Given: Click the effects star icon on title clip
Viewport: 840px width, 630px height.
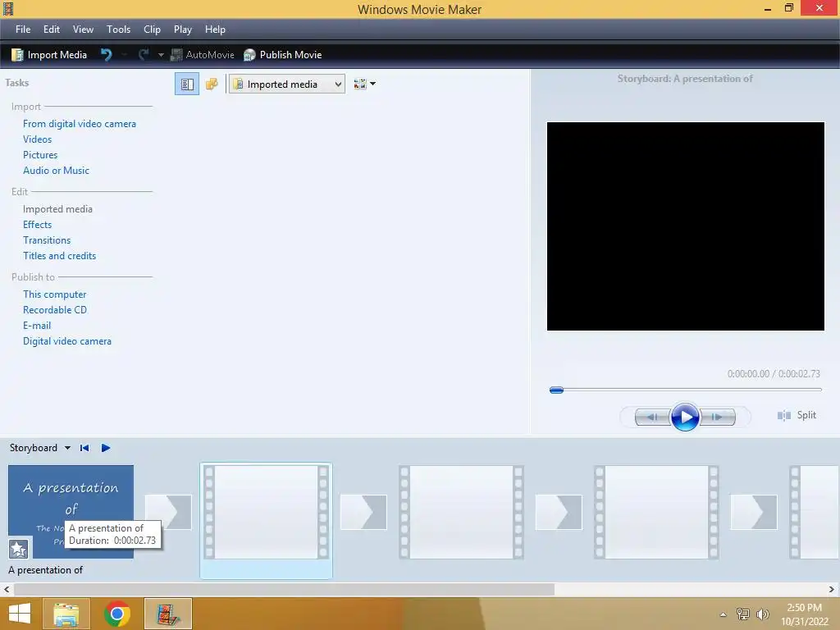Looking at the screenshot, I should click(x=18, y=549).
